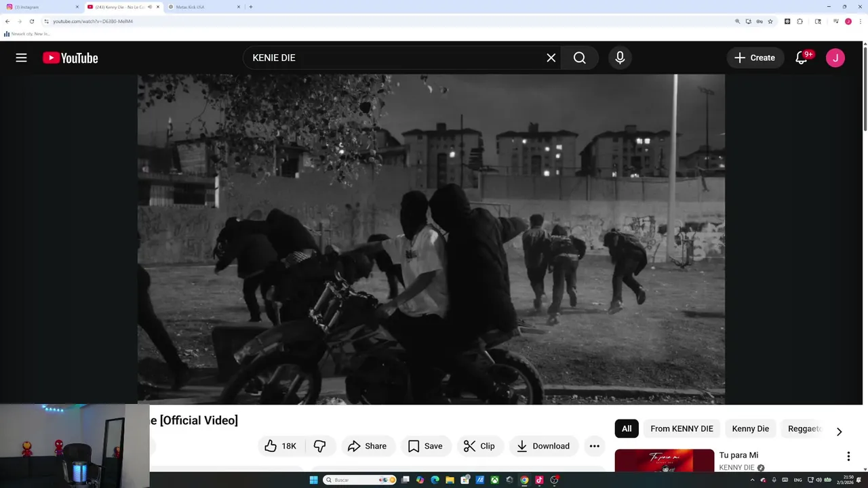Image resolution: width=868 pixels, height=488 pixels.
Task: Select the Kenny Die filter chip
Action: [x=750, y=428]
